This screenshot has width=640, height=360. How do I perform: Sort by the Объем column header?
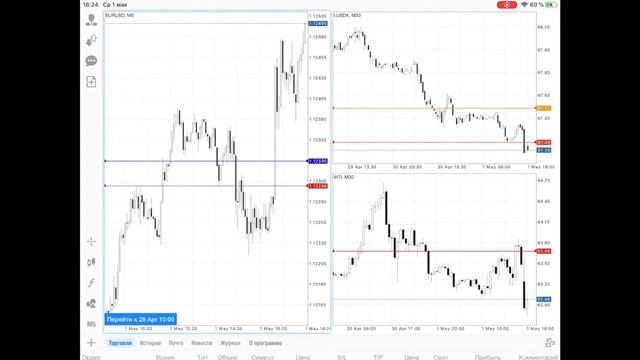coord(227,358)
